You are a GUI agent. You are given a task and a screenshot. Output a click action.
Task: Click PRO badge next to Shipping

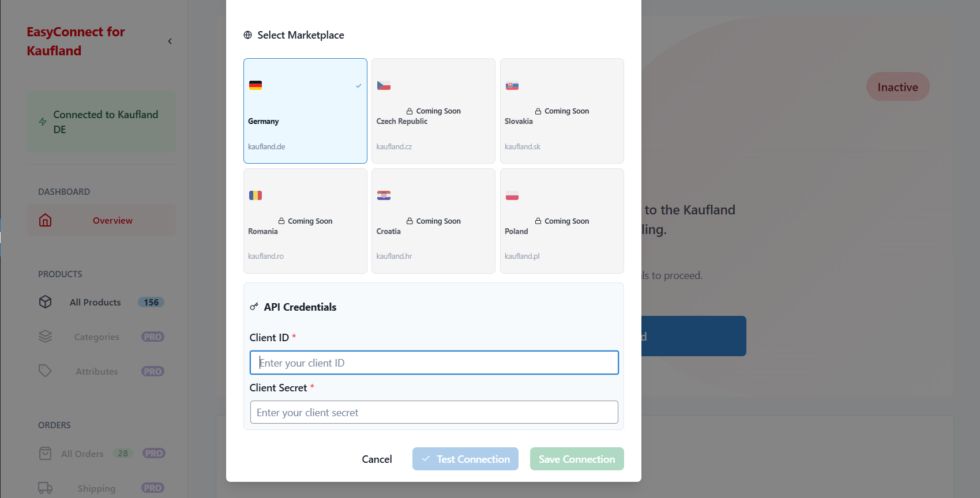pyautogui.click(x=153, y=488)
